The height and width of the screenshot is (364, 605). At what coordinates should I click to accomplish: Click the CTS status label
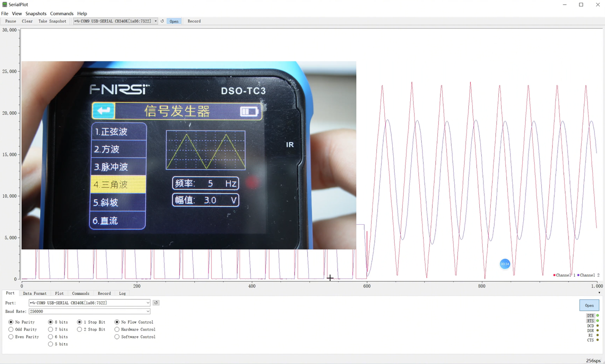(x=590, y=340)
